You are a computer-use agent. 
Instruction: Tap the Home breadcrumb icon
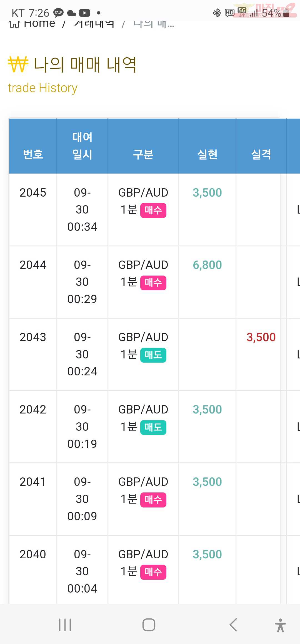click(14, 24)
